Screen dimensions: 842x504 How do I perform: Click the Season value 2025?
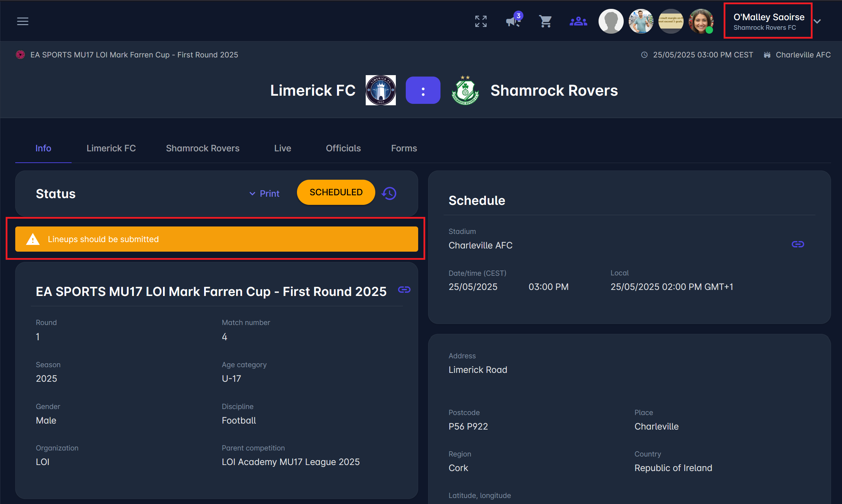(46, 379)
